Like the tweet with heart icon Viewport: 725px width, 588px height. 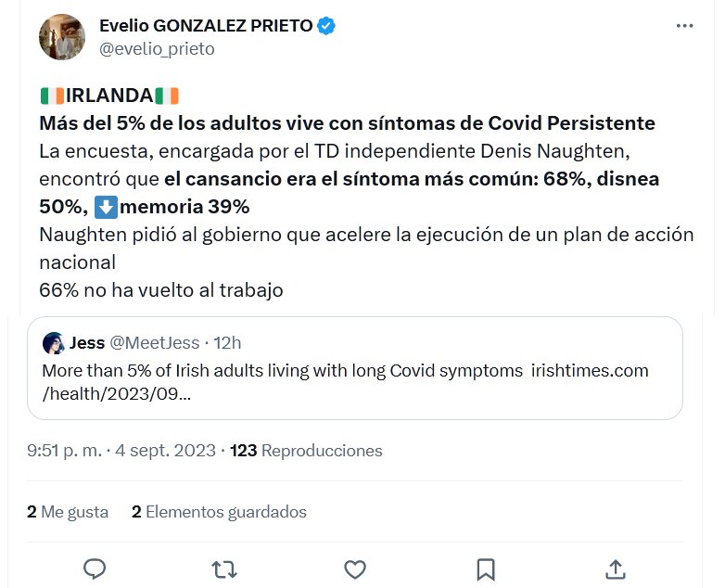354,568
